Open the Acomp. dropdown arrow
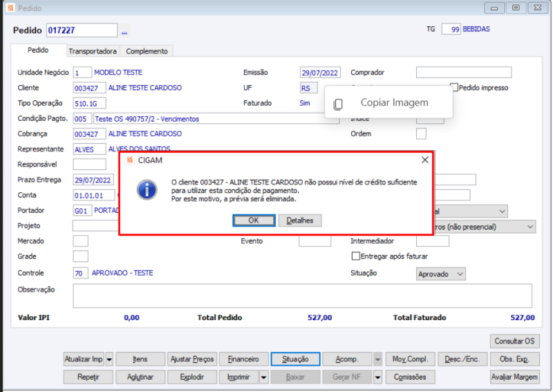 [x=377, y=360]
